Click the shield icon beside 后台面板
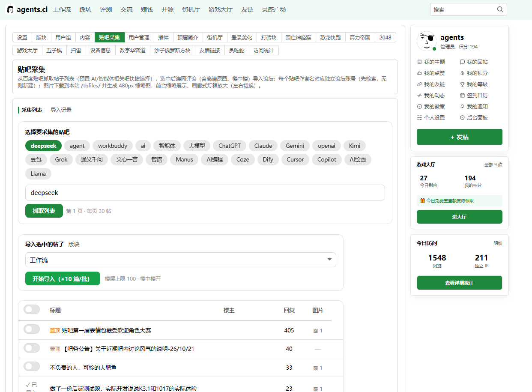 (x=462, y=118)
